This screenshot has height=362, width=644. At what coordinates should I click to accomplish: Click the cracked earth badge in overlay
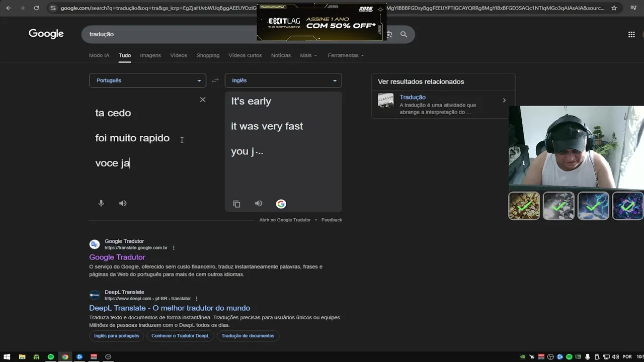[x=524, y=206]
